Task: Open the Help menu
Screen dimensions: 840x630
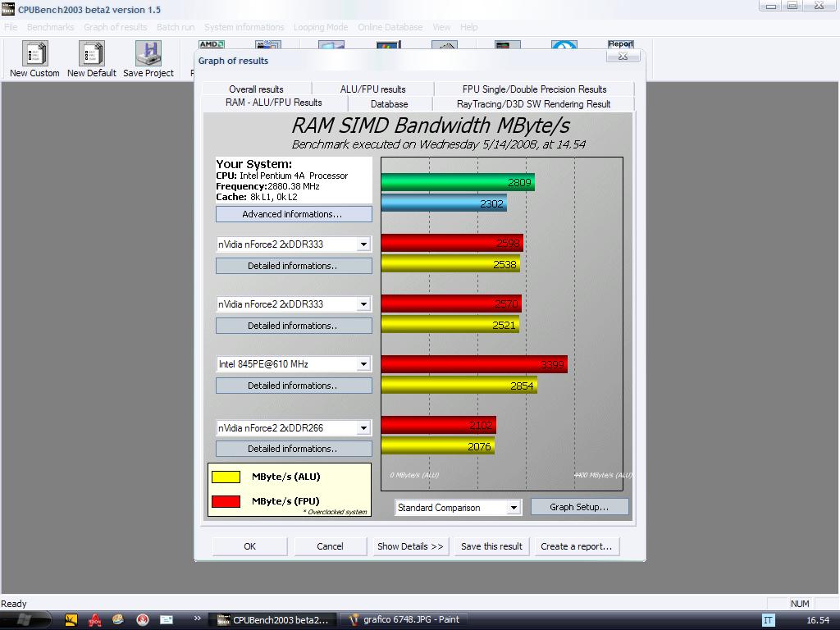Action: coord(468,27)
